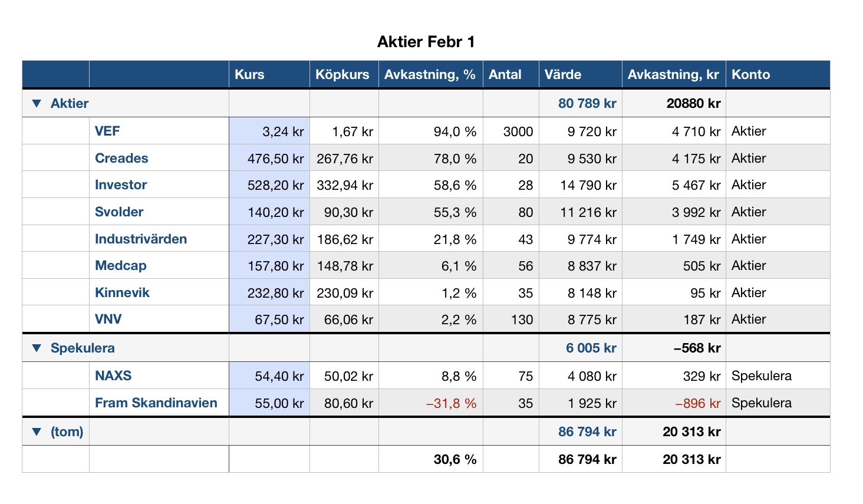Click (tom) group Värde 86 794 kr

(x=581, y=431)
